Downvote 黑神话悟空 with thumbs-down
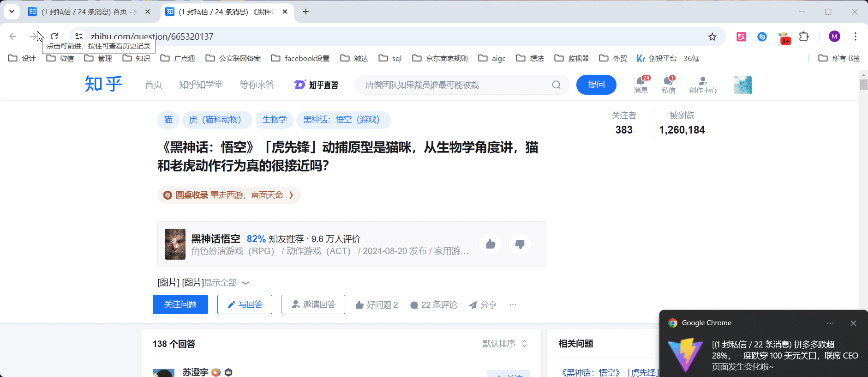The image size is (868, 377). coord(520,244)
